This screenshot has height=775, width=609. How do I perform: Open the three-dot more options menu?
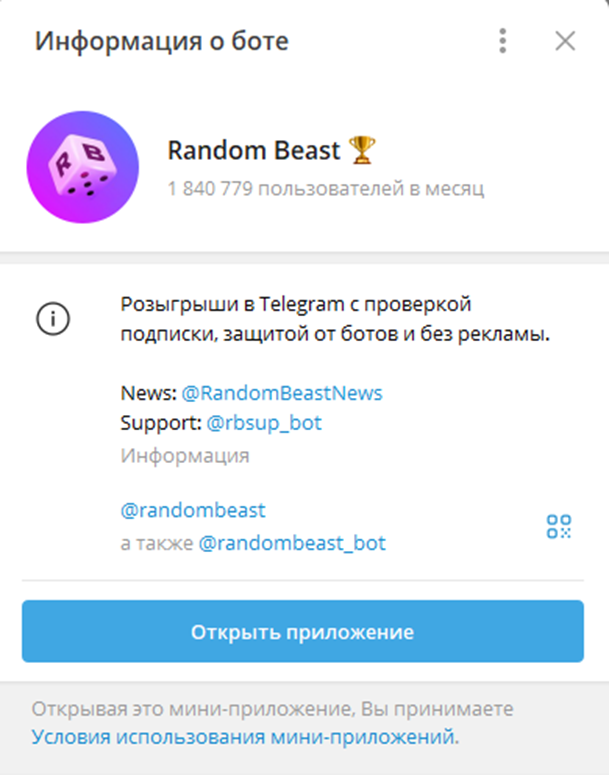[503, 41]
